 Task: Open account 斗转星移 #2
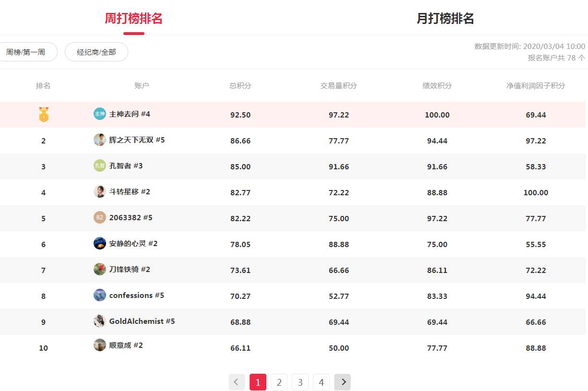[130, 192]
